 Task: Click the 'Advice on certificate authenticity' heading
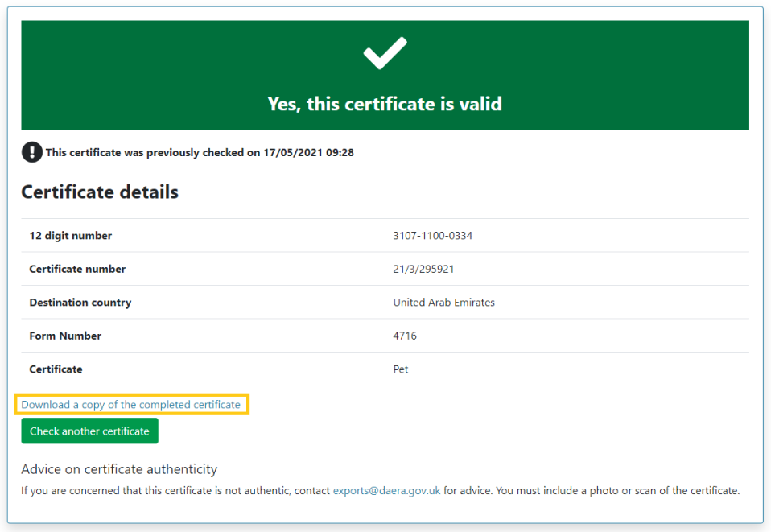pos(119,469)
